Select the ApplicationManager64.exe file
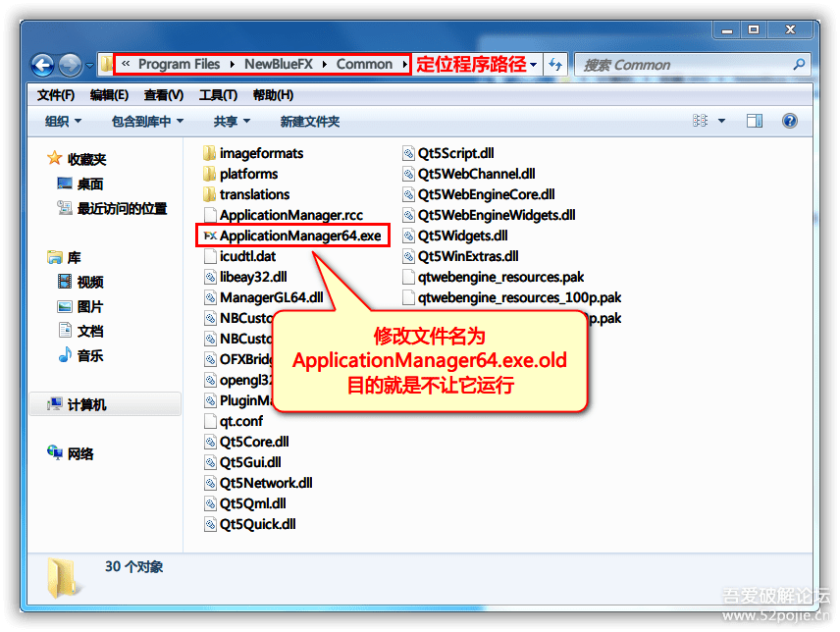The width and height of the screenshot is (840, 632). click(299, 236)
